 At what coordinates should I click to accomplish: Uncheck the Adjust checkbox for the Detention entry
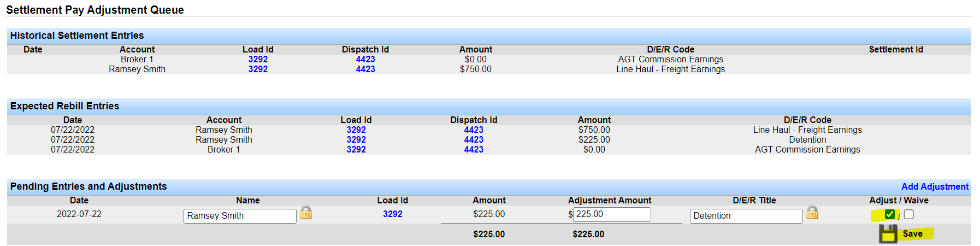[890, 214]
